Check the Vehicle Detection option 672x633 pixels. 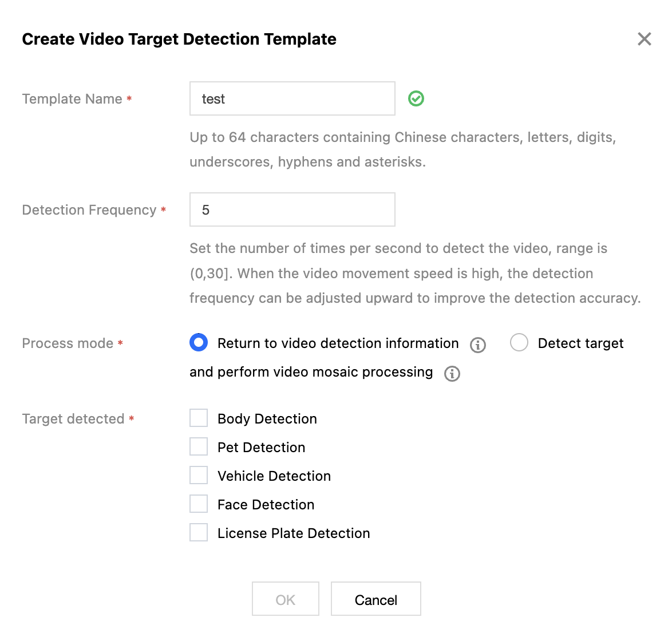click(x=199, y=476)
